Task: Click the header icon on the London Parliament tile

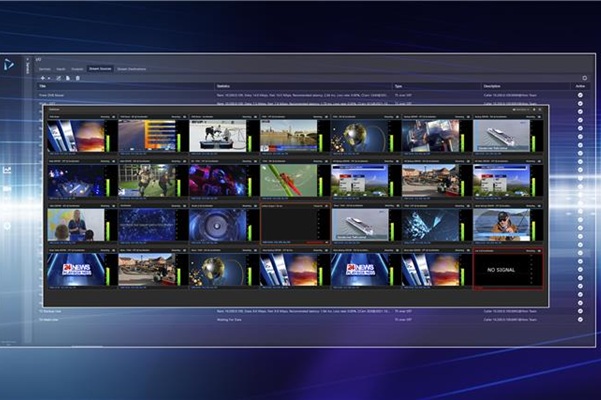Action: [x=327, y=117]
